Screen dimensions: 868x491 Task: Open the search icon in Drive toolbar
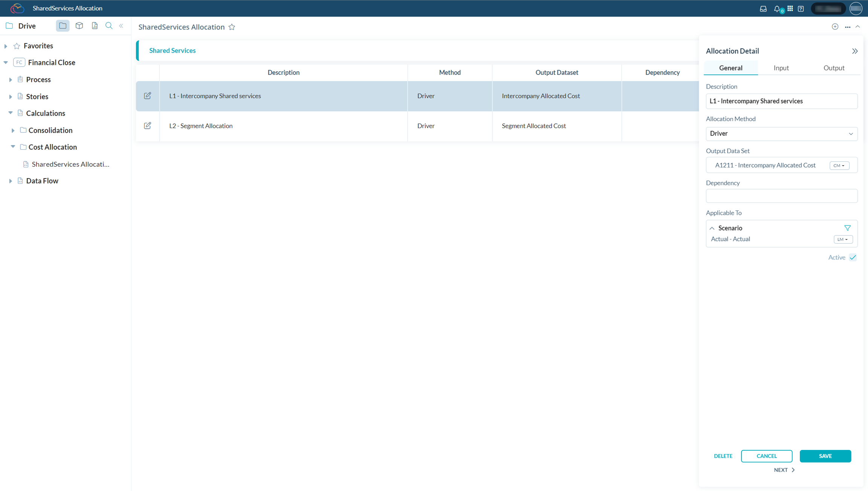pos(109,26)
